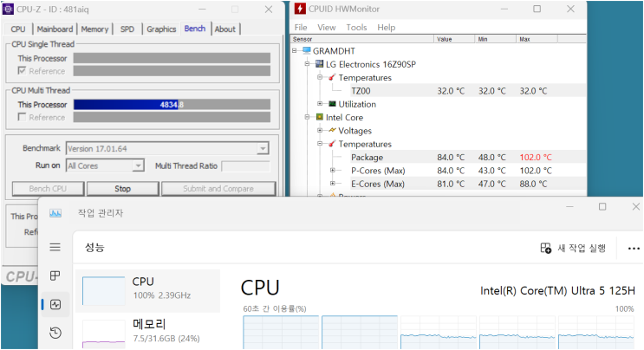
Task: Click thermometer icon beside LG Temperatures
Action: click(332, 77)
